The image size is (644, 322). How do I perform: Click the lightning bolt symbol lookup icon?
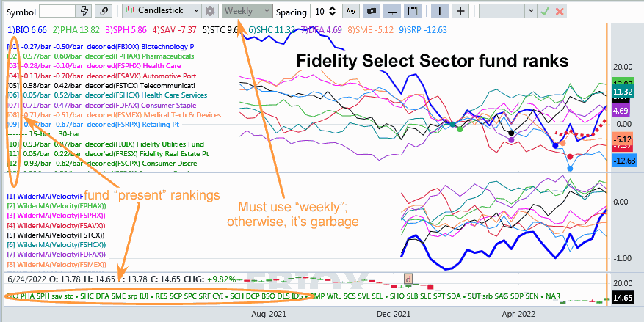[x=84, y=11]
